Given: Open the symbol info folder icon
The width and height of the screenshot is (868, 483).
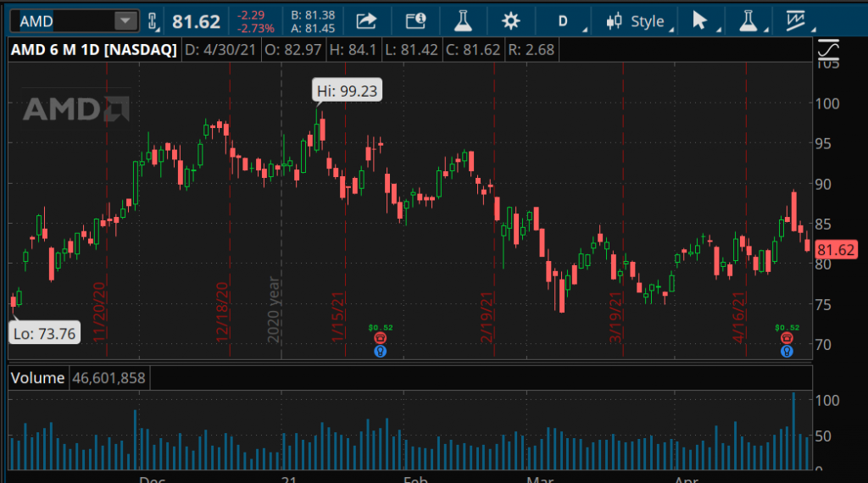Looking at the screenshot, I should click(415, 21).
